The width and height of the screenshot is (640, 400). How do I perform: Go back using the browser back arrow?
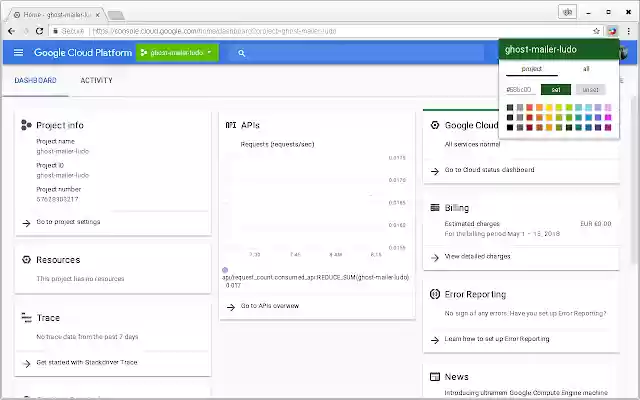[11, 31]
